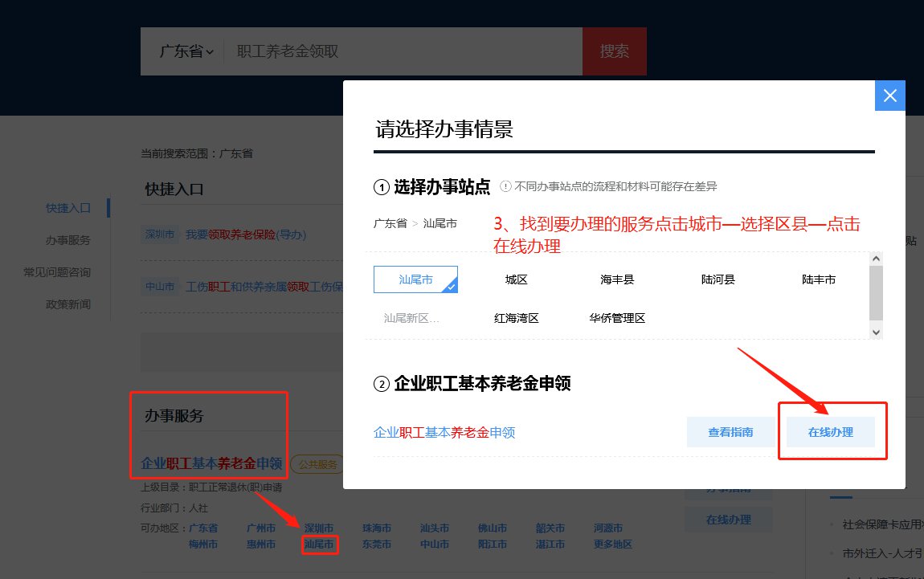
Task: Select the checked 汕尾市 station option
Action: (x=415, y=279)
